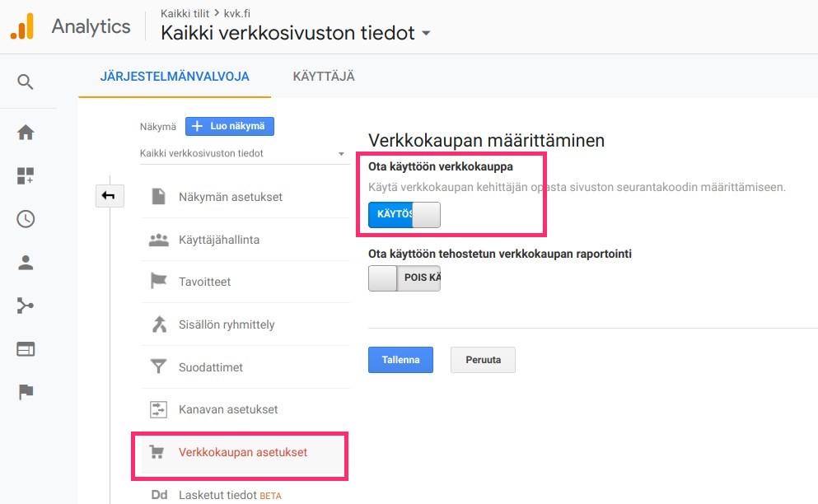Click the Peruuta button
Image resolution: width=818 pixels, height=504 pixels.
pos(483,360)
